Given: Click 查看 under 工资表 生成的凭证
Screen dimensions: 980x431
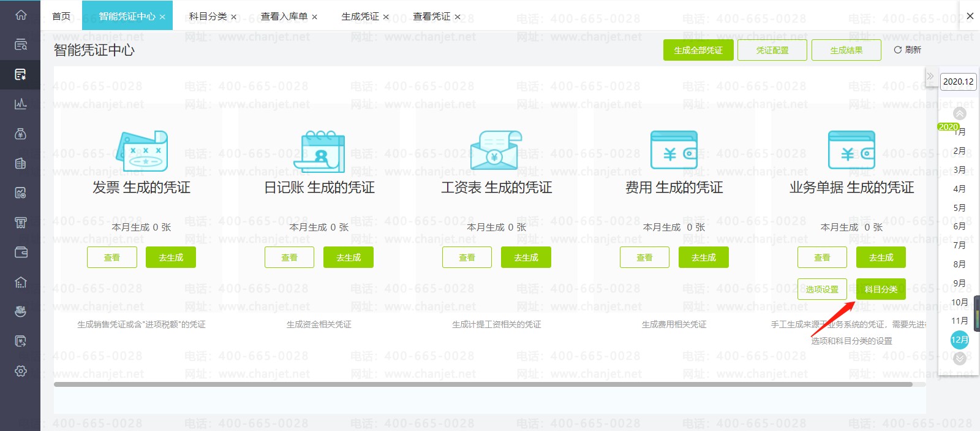Looking at the screenshot, I should point(467,257).
